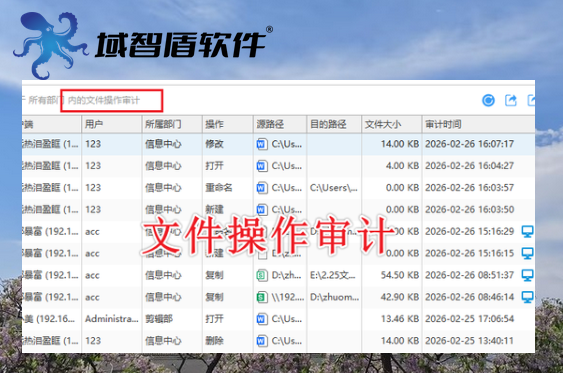This screenshot has width=563, height=373.
Task: Click 打开 in the Administra... row
Action: pos(214,319)
